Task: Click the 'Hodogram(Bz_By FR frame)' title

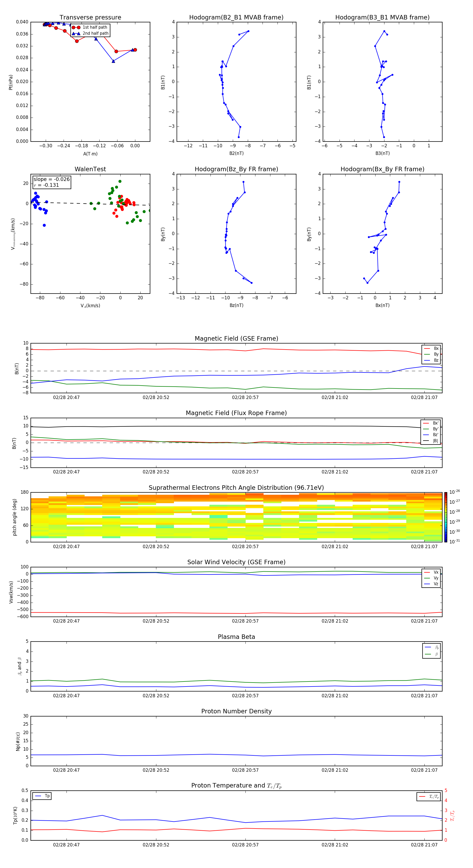Action: 236,169
